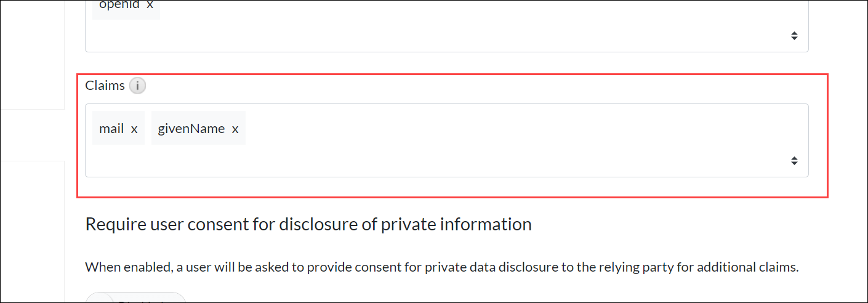Viewport: 868px width, 303px height.
Task: Click the Require user consent heading
Action: [308, 224]
